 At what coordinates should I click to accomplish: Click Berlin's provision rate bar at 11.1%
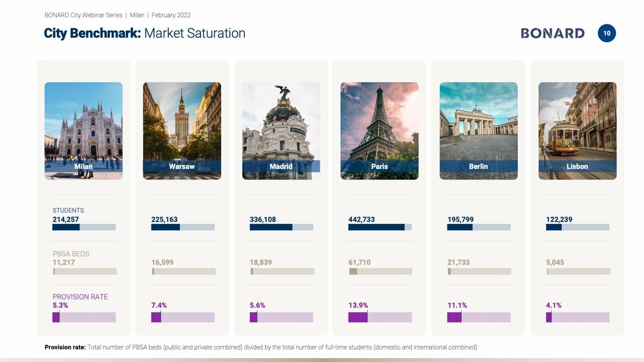479,317
